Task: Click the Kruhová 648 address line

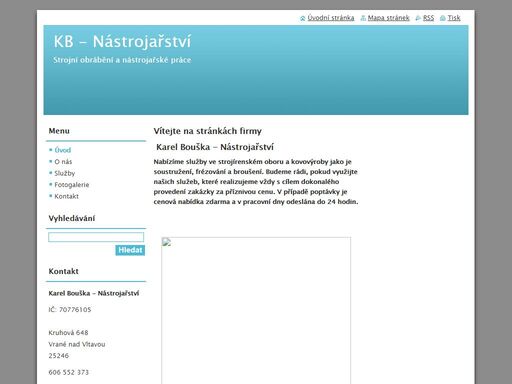Action: coord(68,333)
